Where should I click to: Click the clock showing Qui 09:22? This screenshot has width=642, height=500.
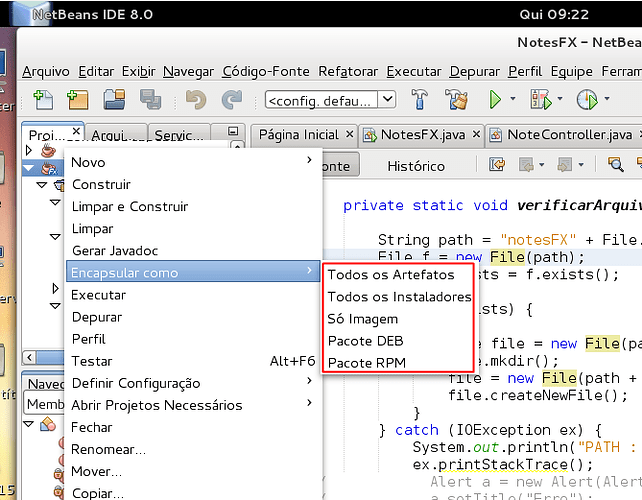(x=554, y=14)
